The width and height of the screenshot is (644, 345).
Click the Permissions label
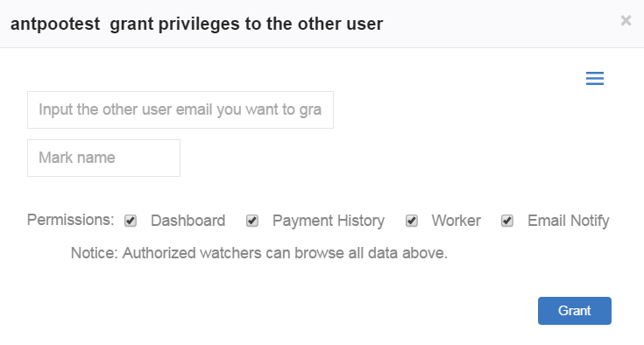pos(71,220)
